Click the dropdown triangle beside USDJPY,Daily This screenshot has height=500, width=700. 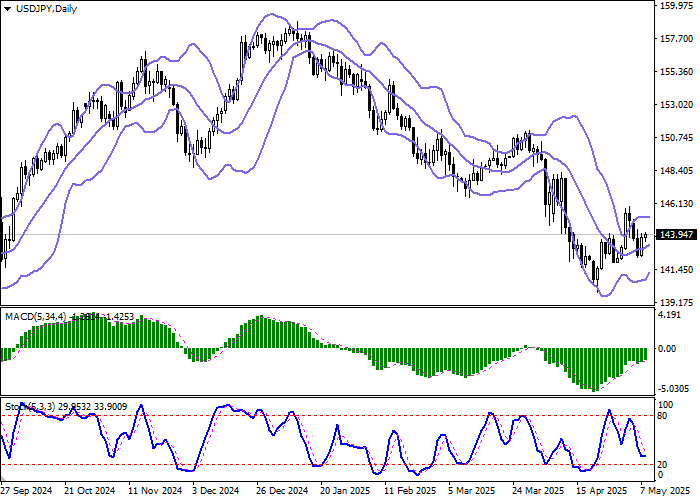click(x=8, y=8)
